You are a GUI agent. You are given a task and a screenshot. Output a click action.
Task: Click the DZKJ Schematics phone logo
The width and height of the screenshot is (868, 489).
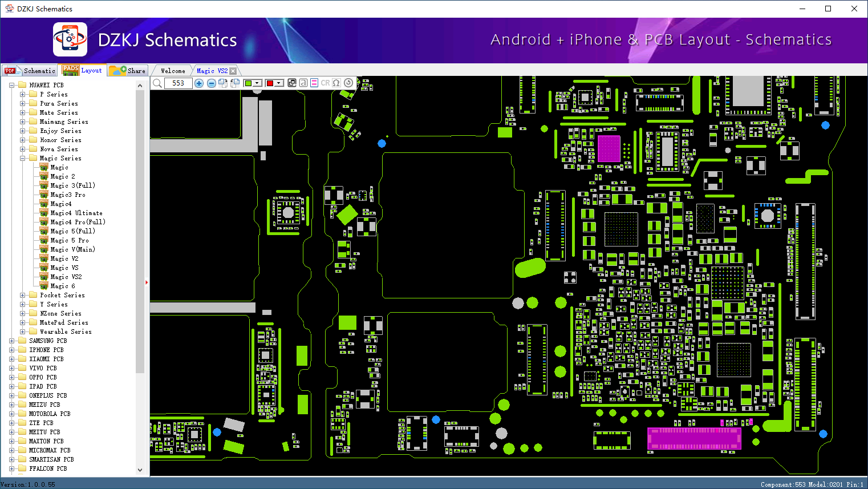[x=70, y=39]
